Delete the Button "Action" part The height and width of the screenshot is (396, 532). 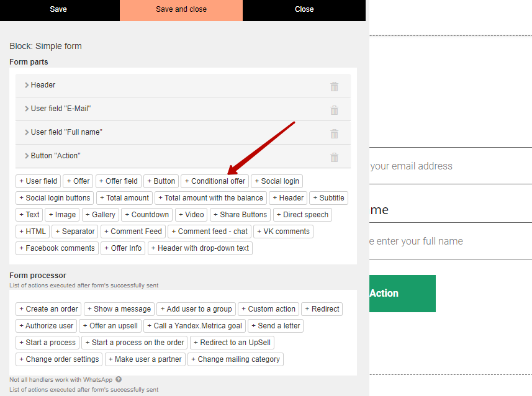[x=334, y=157]
